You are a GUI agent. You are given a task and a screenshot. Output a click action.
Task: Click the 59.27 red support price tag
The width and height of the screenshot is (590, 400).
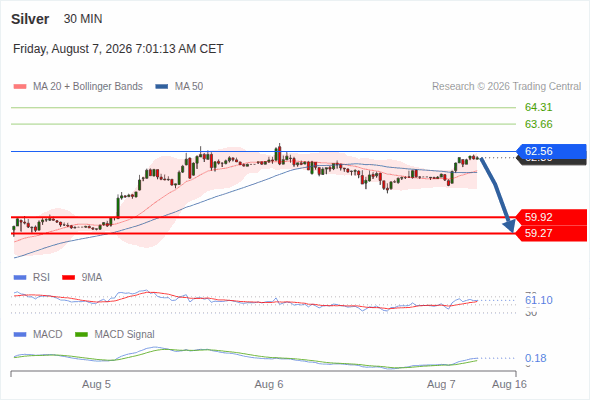pos(552,233)
